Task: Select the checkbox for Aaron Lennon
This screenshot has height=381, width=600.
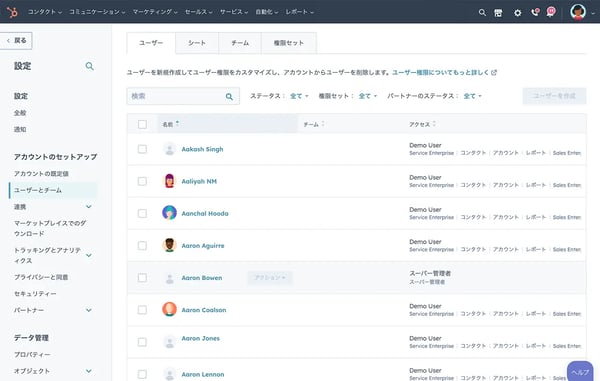Action: pos(142,374)
